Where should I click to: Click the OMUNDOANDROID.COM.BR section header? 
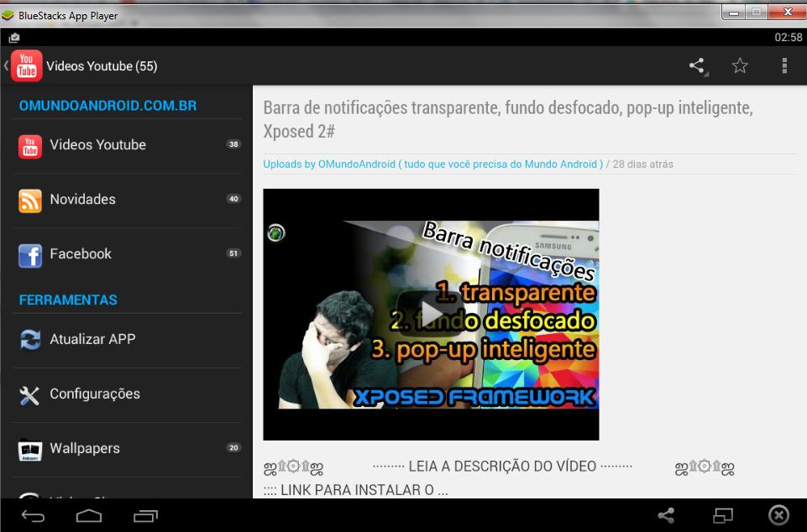[x=107, y=106]
